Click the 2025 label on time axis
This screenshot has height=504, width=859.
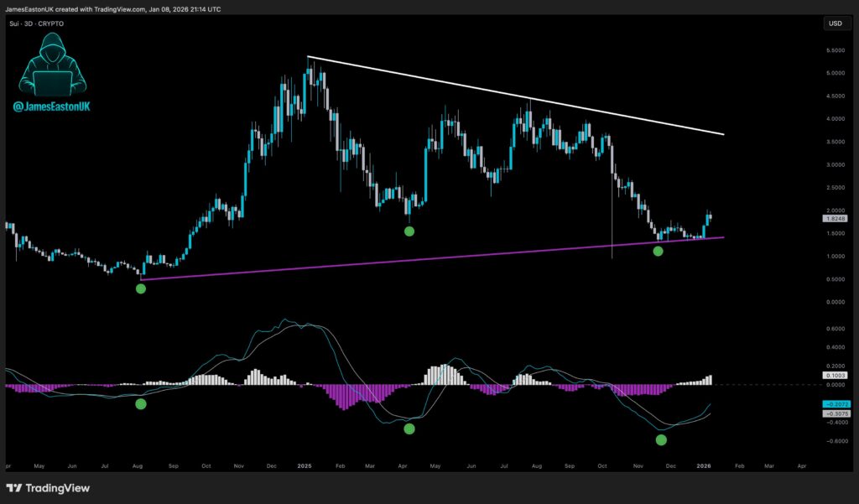(x=304, y=464)
